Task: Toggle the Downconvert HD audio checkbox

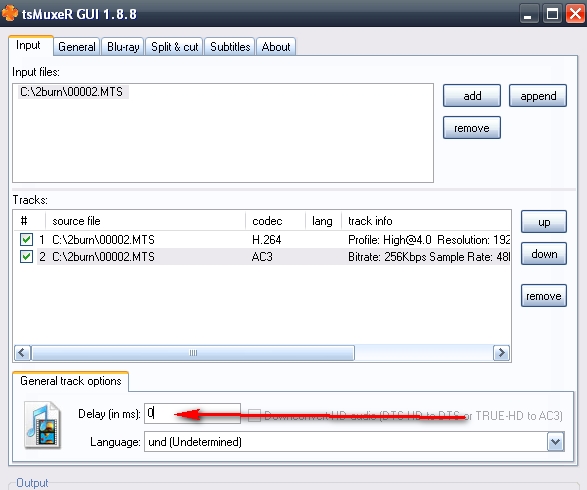Action: 254,415
